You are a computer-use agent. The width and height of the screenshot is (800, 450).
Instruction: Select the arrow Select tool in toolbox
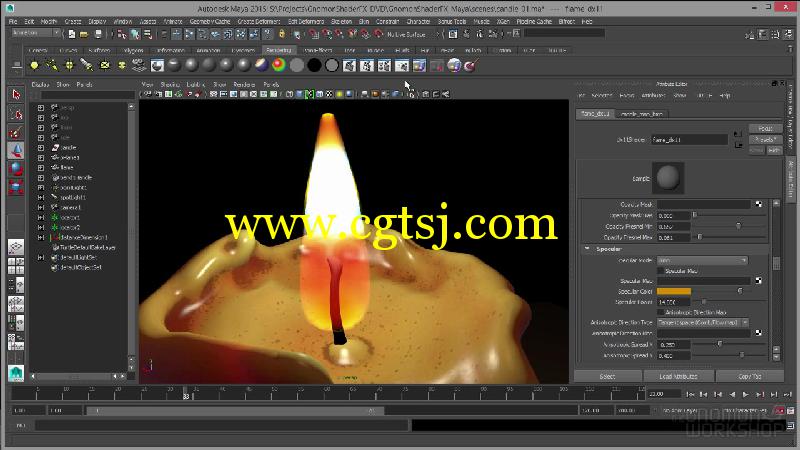tap(16, 95)
